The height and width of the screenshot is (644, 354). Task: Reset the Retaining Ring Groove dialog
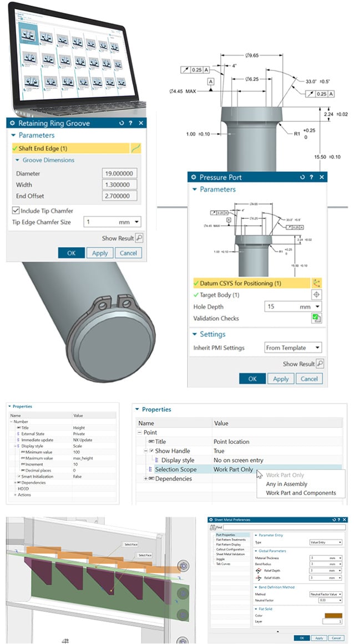[121, 123]
